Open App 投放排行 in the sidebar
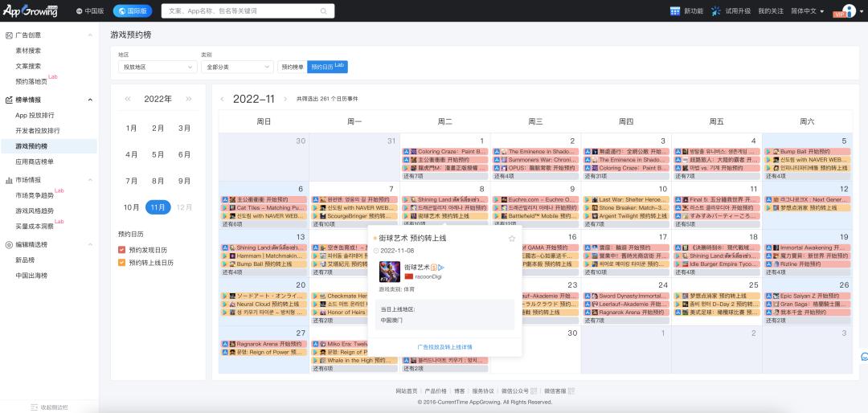 [35, 115]
